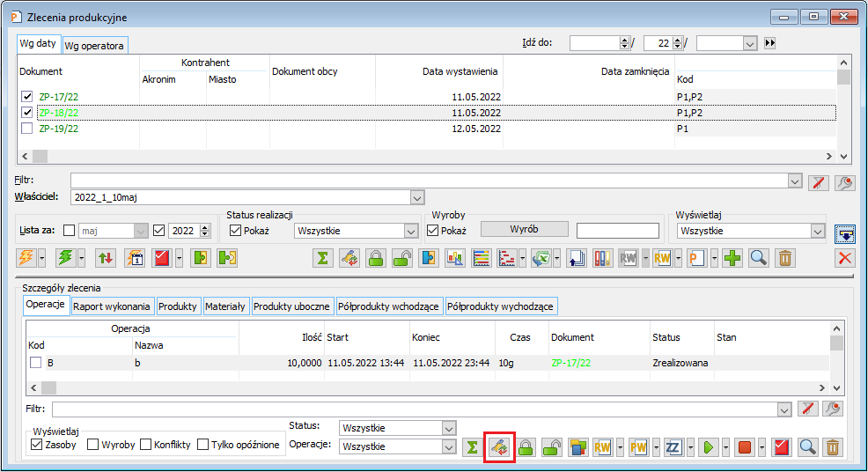Clear upper filter with red funnel icon
Viewport: 868px width, 472px height.
coord(819,182)
